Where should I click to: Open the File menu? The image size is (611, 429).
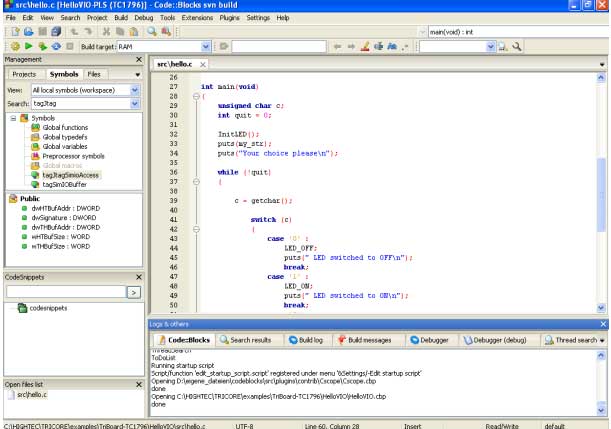click(x=11, y=18)
